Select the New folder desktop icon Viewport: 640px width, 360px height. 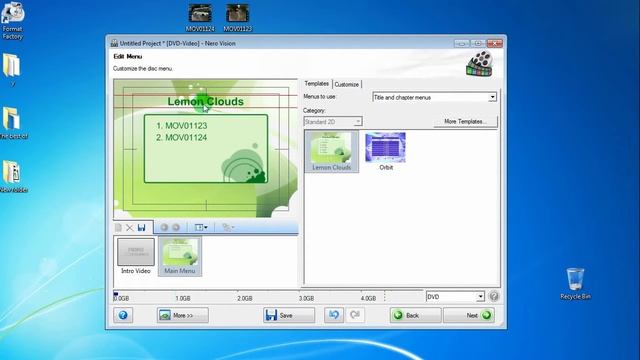13,176
